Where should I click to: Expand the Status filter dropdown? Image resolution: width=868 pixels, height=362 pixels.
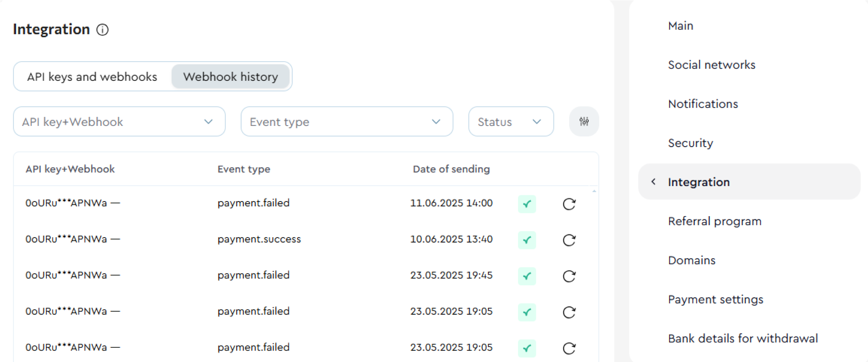(511, 121)
